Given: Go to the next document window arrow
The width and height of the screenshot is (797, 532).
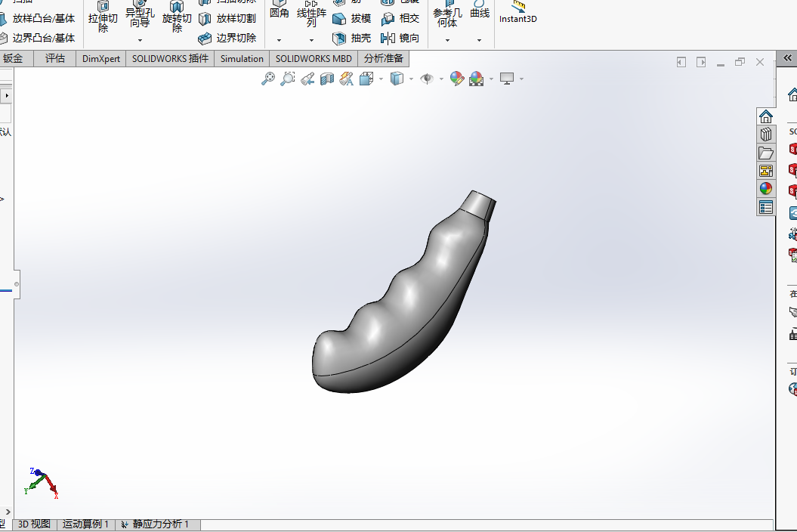Looking at the screenshot, I should [701, 62].
